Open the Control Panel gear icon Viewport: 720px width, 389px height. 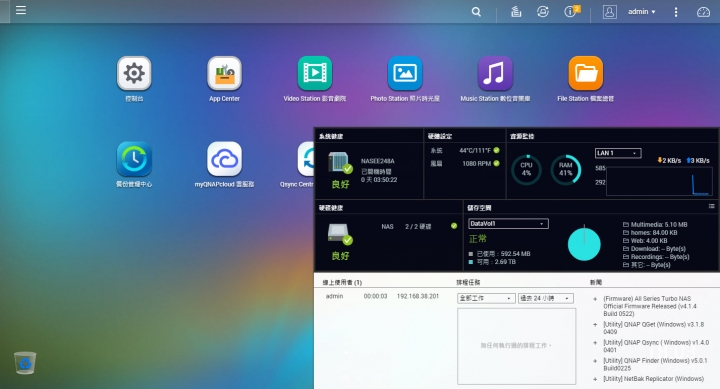[134, 73]
